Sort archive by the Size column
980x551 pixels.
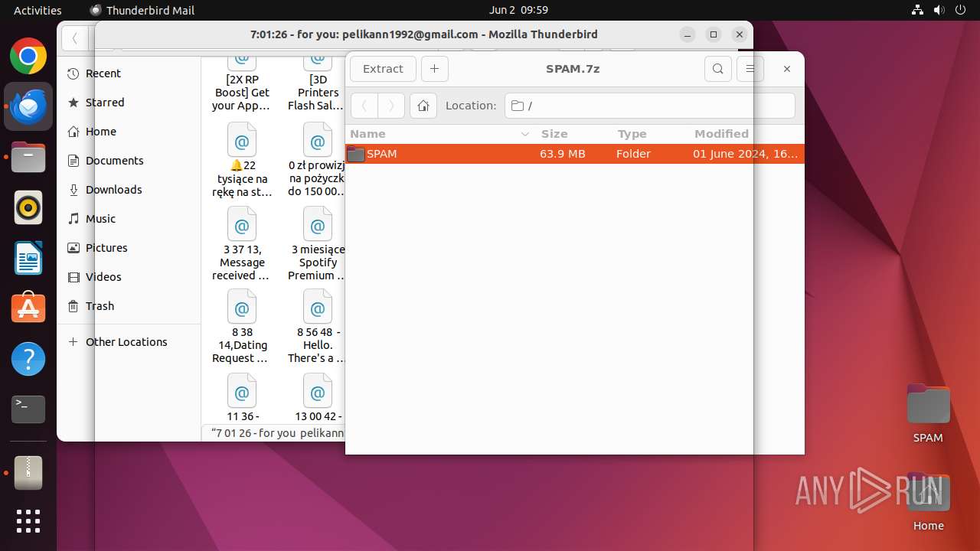(573, 134)
